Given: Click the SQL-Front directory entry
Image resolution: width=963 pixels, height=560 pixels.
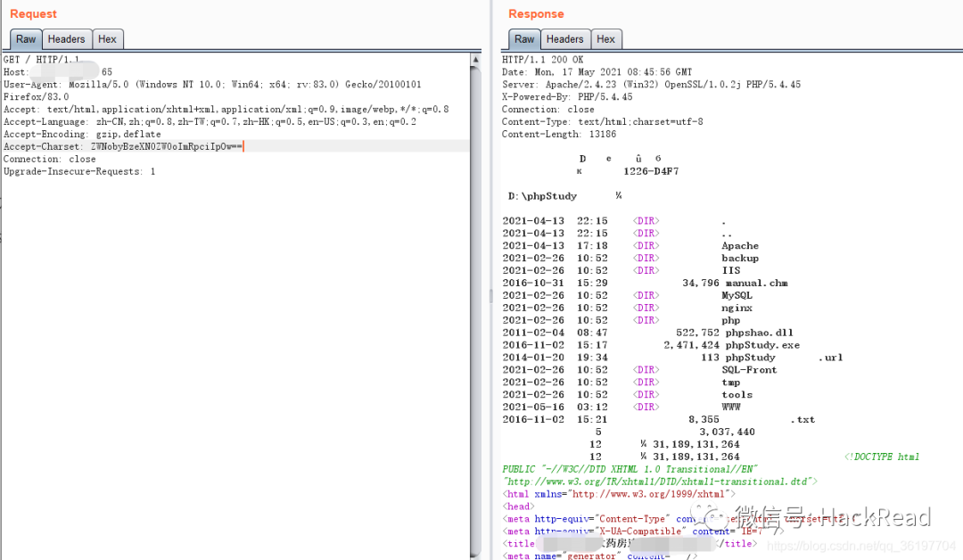Looking at the screenshot, I should [749, 370].
